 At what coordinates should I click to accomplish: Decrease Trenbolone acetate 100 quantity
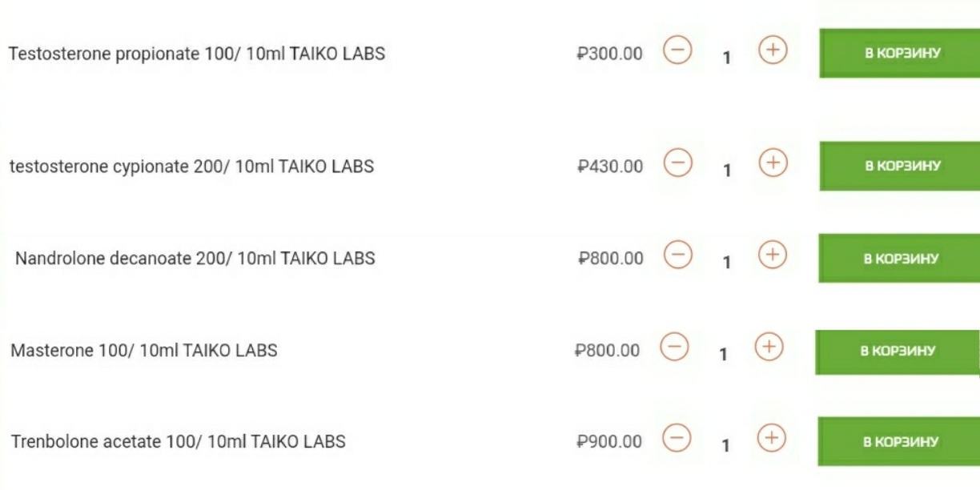pyautogui.click(x=677, y=438)
